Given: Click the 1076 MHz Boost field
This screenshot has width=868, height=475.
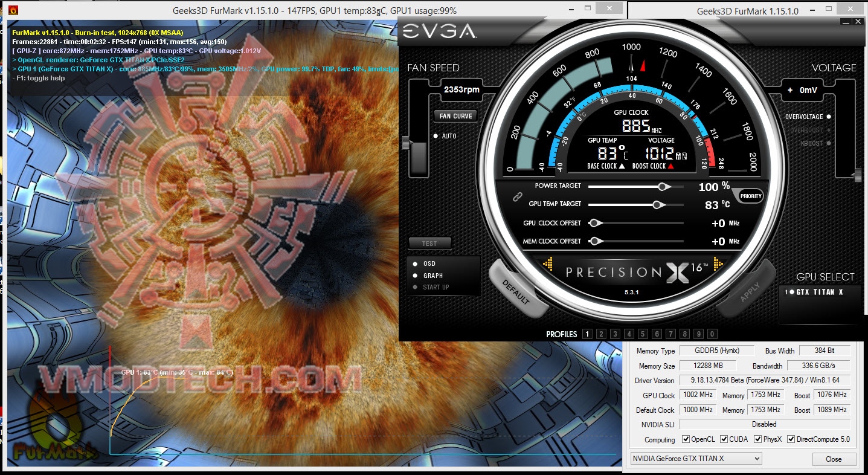Looking at the screenshot, I should [832, 395].
